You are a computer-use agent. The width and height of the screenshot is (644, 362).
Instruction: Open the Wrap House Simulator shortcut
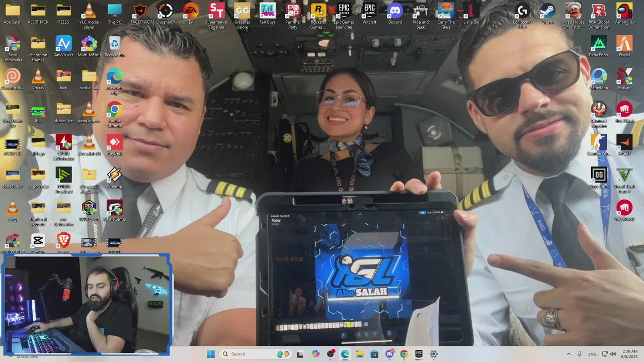[573, 15]
